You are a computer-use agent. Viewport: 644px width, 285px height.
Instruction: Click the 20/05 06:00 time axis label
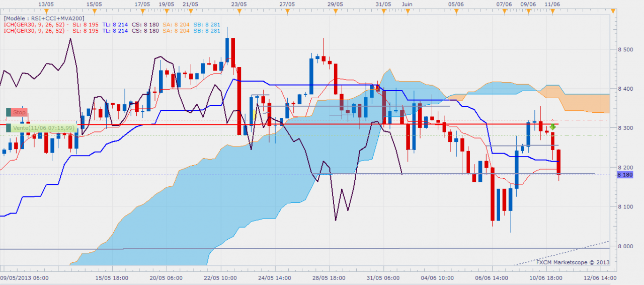pyautogui.click(x=166, y=277)
